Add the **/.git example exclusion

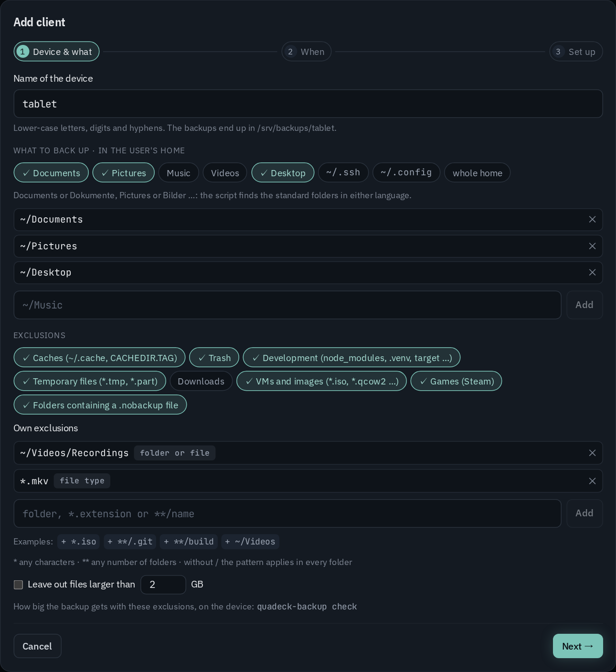point(130,541)
